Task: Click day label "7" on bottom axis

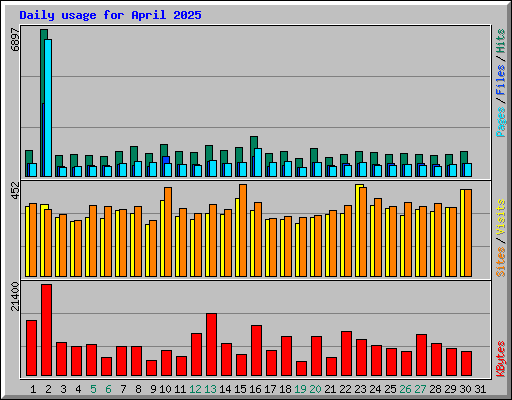Action: pos(123,389)
